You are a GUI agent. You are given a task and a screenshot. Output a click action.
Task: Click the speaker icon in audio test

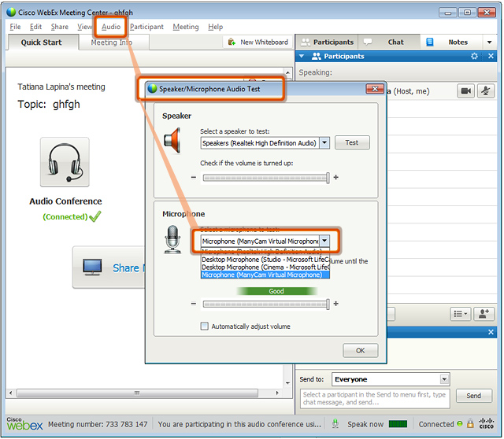click(x=172, y=141)
